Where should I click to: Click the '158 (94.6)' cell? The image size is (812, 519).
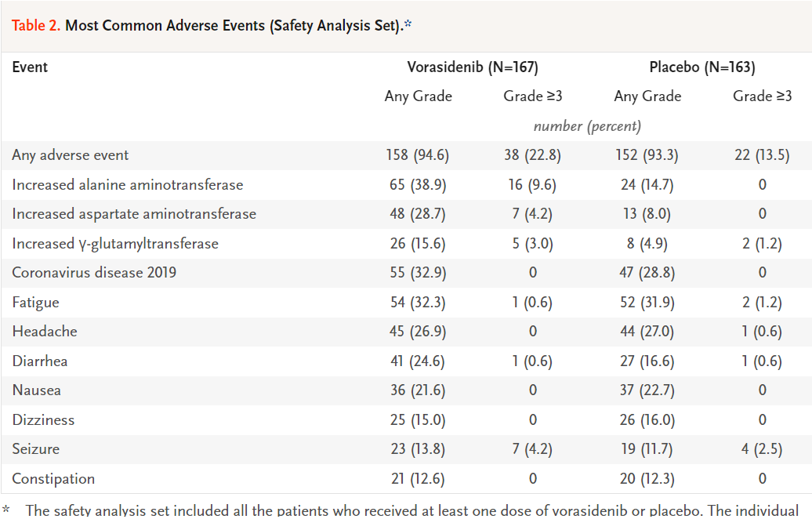click(x=418, y=155)
